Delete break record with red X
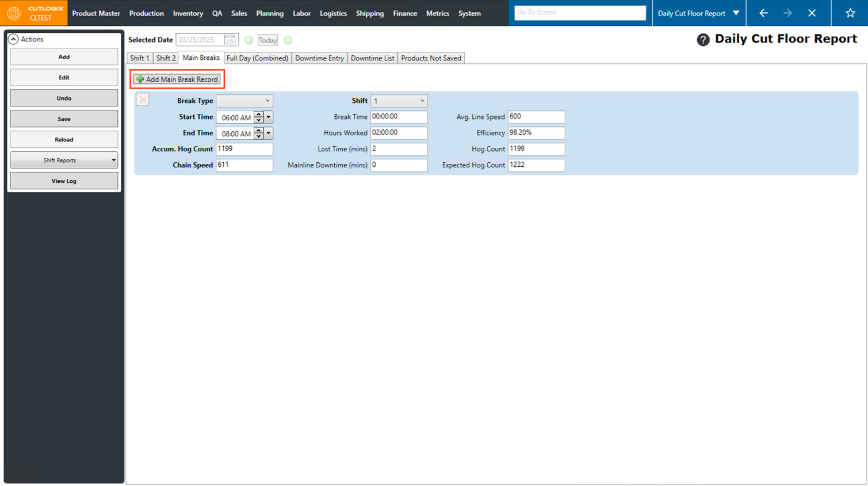This screenshot has width=868, height=486. 143,100
